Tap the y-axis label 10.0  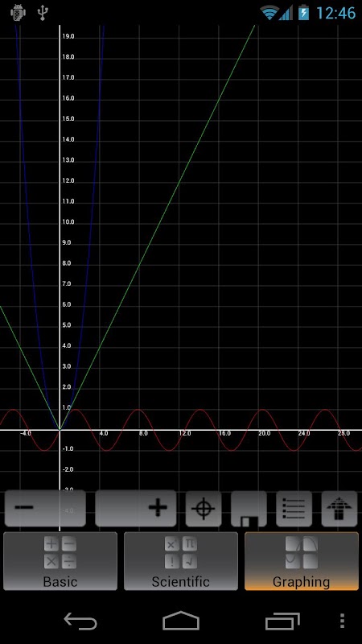point(67,222)
